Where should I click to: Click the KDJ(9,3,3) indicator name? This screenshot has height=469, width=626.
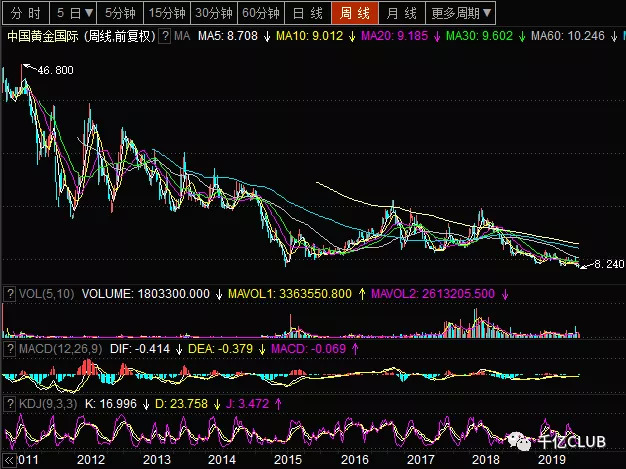[48, 404]
